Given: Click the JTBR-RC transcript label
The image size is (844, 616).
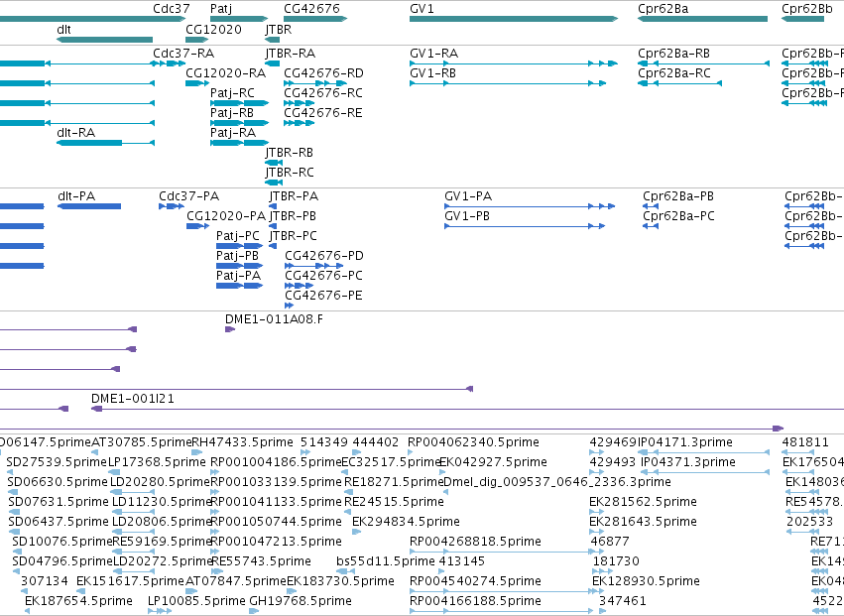Looking at the screenshot, I should [290, 173].
